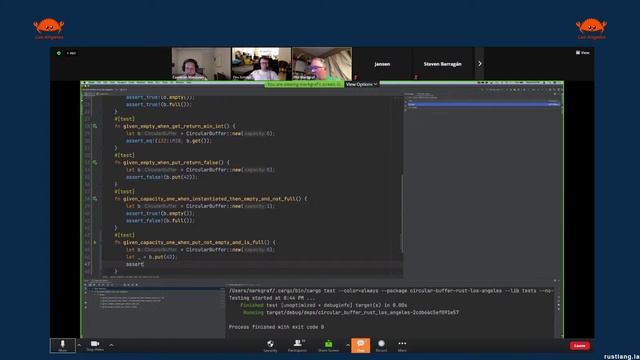Click run gutter icon beside given_capacity_one_when_instantiated test
Viewport: 640px width, 360px height.
click(95, 199)
